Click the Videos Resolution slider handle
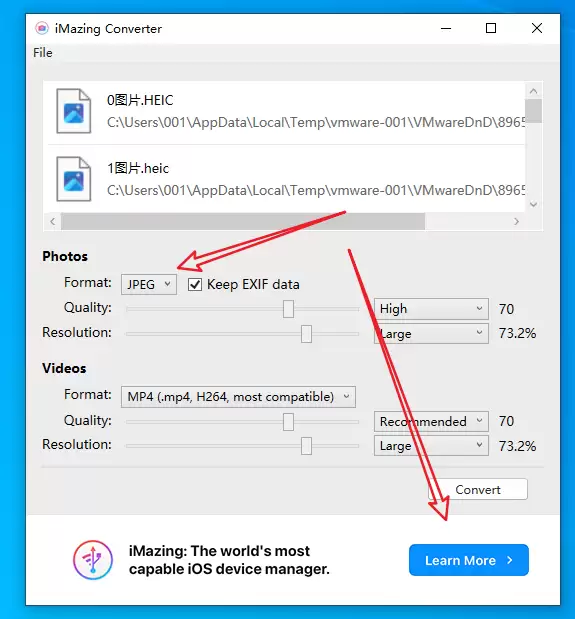575x619 pixels. click(x=306, y=446)
